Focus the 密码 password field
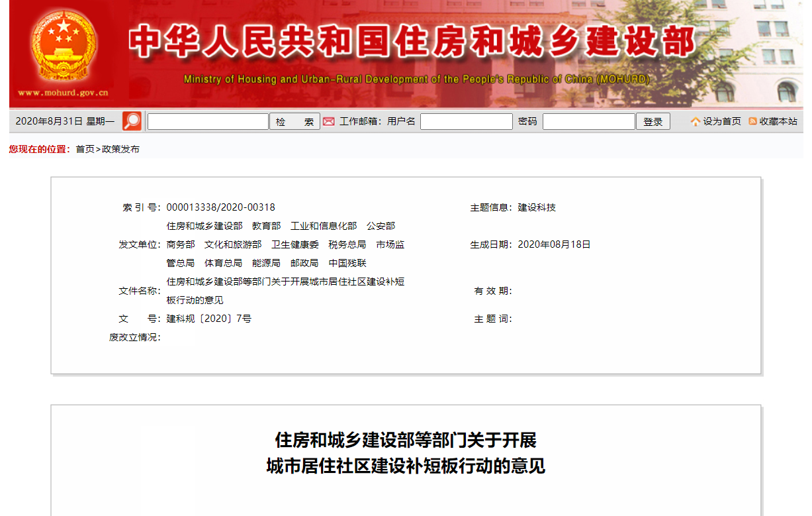The height and width of the screenshot is (516, 812). click(x=589, y=122)
